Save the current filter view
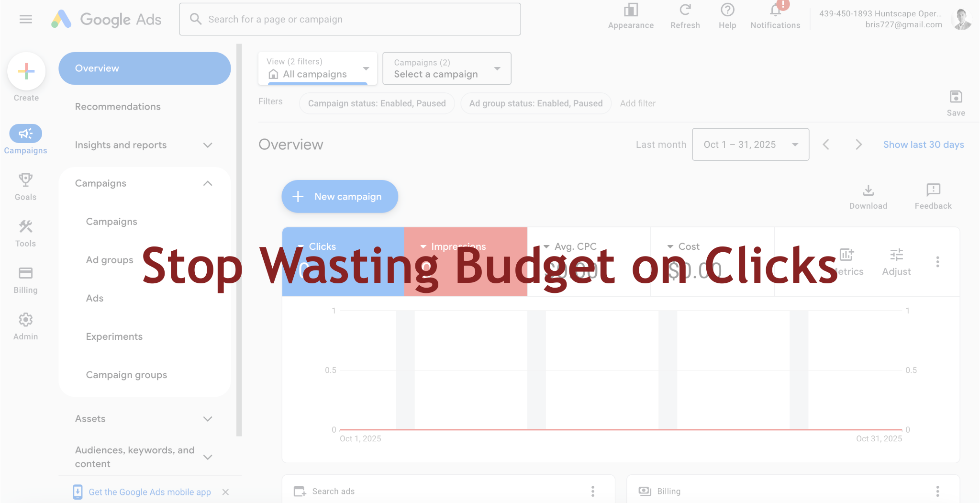This screenshot has height=503, width=980. point(956,97)
